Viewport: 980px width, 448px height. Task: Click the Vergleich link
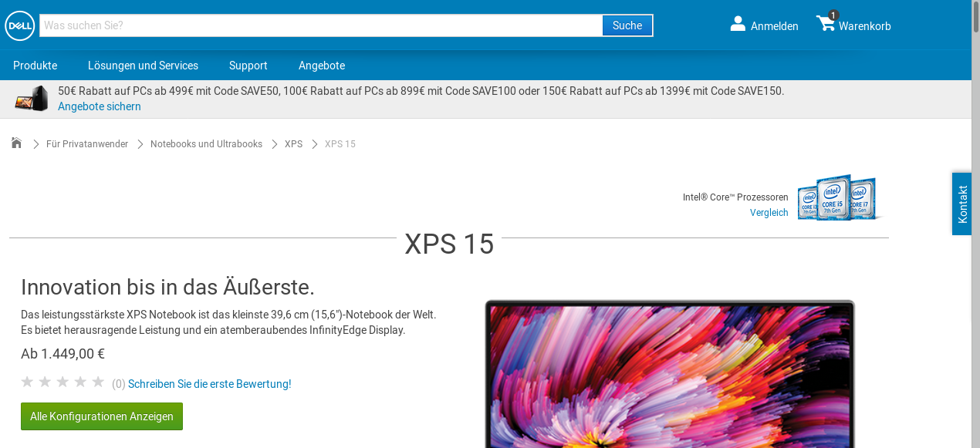tap(769, 213)
